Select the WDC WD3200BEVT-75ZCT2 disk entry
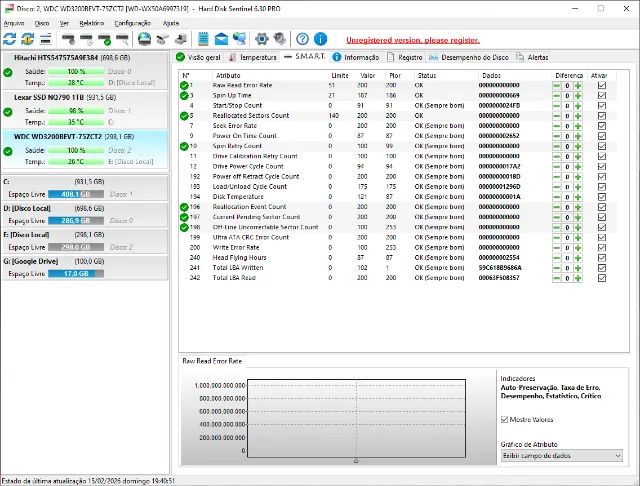Image resolution: width=640 pixels, height=486 pixels. coord(85,149)
